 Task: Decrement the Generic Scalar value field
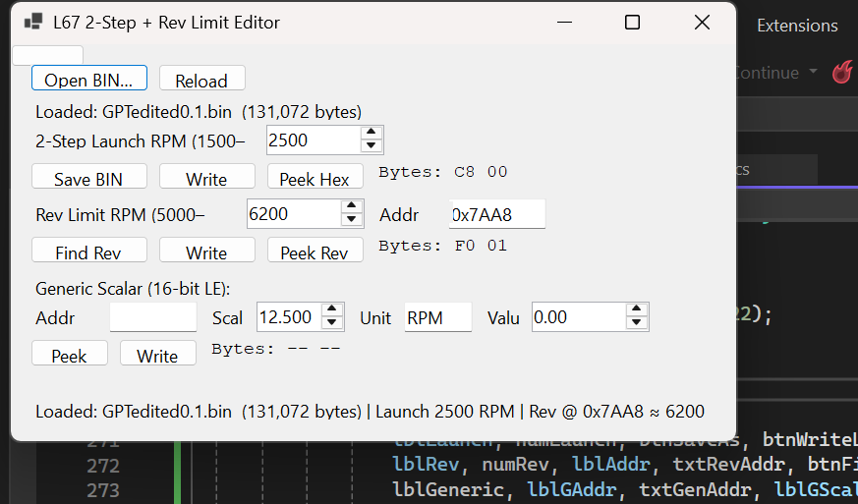[637, 323]
